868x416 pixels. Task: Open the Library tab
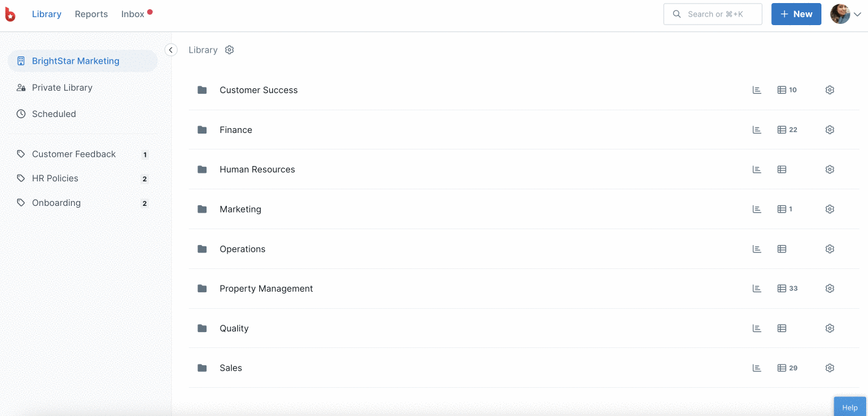click(x=47, y=14)
